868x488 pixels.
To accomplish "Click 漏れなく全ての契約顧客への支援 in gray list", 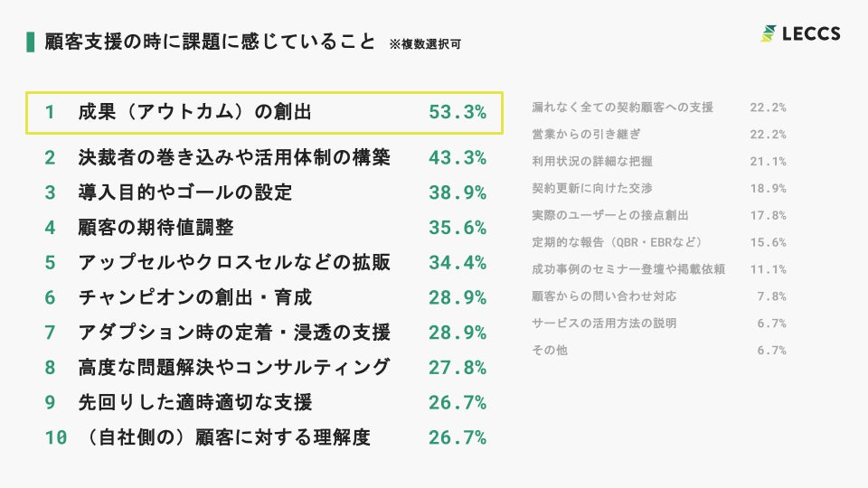I will [x=623, y=108].
